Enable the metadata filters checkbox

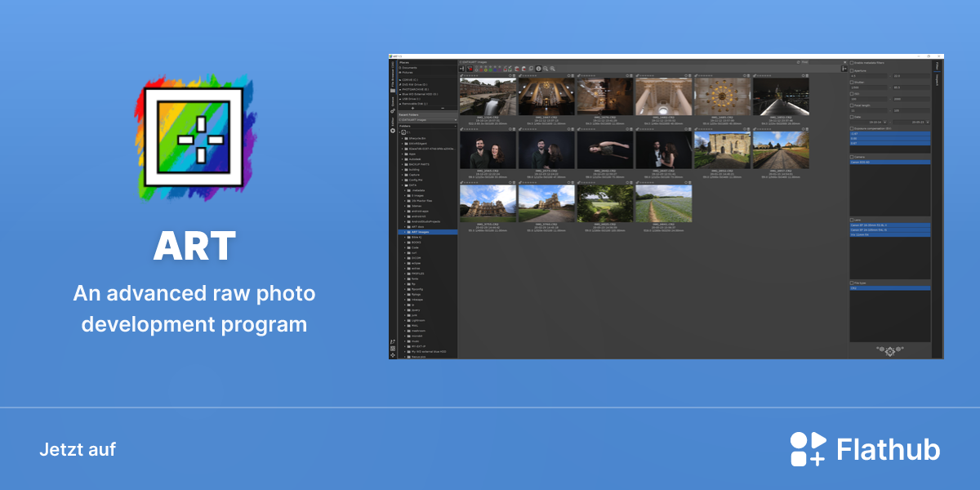click(x=852, y=63)
